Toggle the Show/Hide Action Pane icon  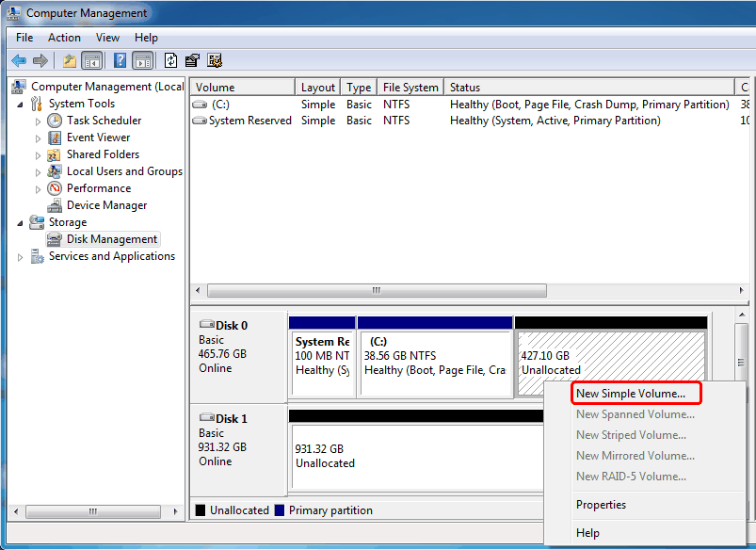143,61
